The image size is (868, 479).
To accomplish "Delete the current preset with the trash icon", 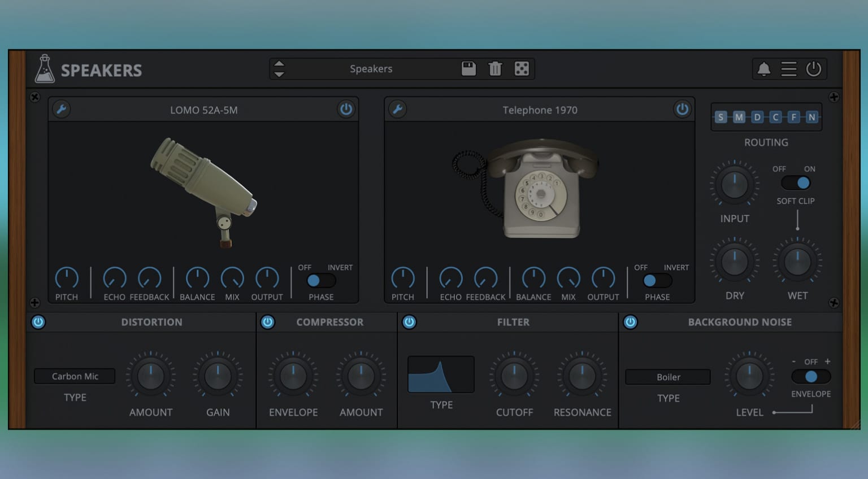I will tap(495, 68).
